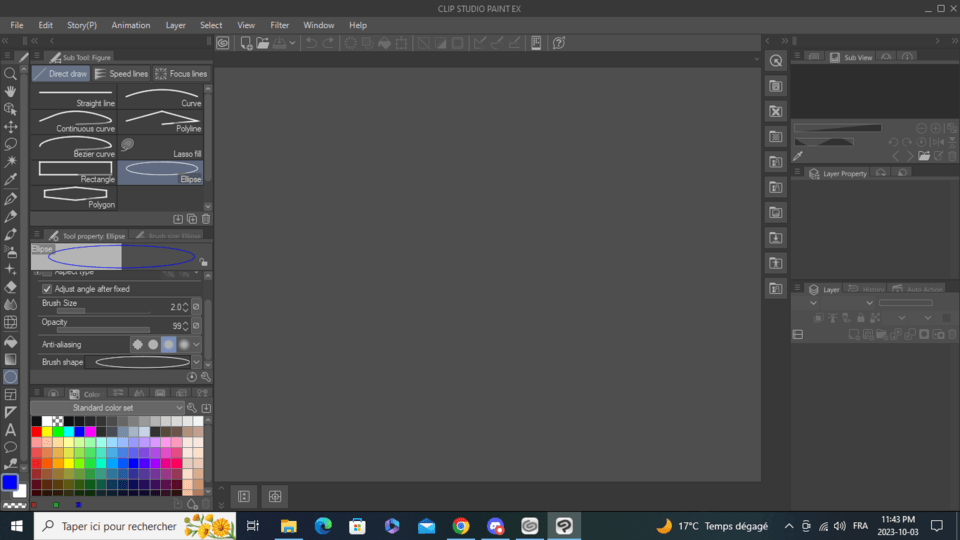Open the Animation menu
This screenshot has width=960, height=540.
130,25
